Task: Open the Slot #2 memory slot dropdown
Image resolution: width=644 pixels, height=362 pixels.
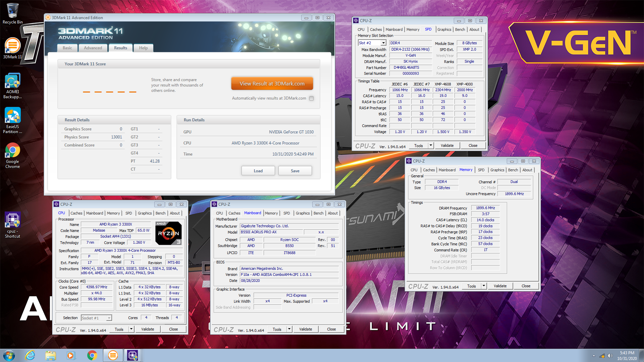Action: point(383,43)
